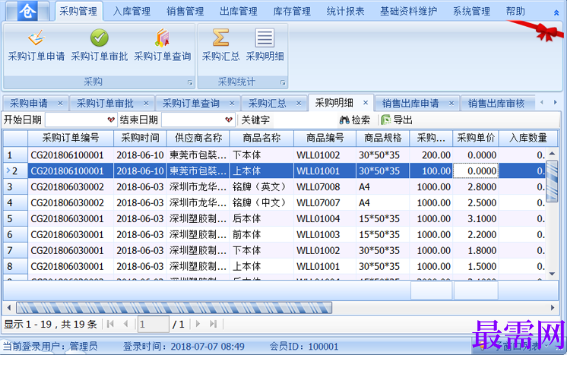The height and width of the screenshot is (366, 584).
Task: Switch to the 库存管理 ribbon tab
Action: click(x=292, y=12)
